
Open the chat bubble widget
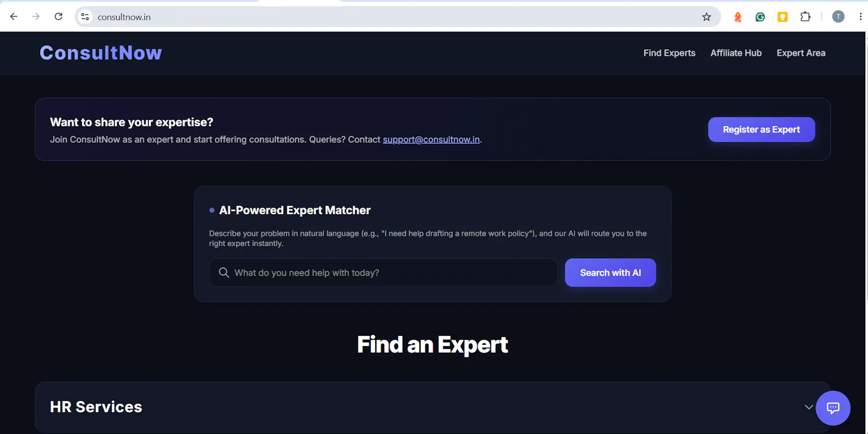(833, 408)
